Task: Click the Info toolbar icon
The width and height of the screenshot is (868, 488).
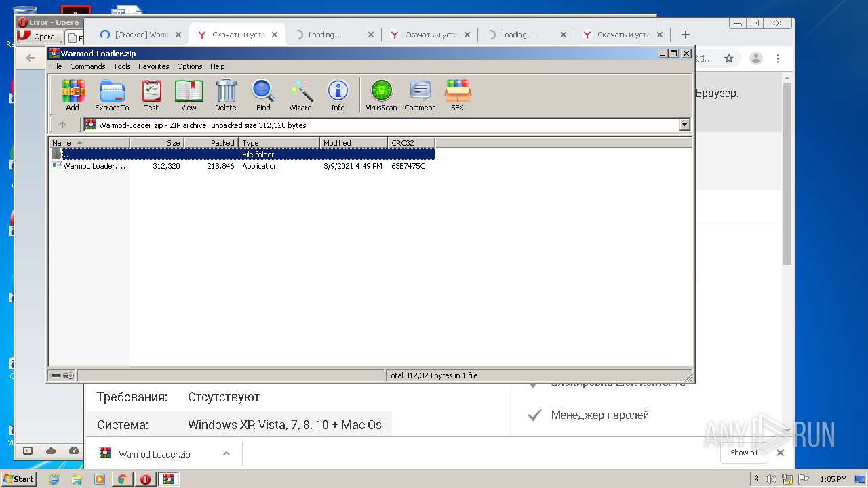Action: [x=338, y=95]
